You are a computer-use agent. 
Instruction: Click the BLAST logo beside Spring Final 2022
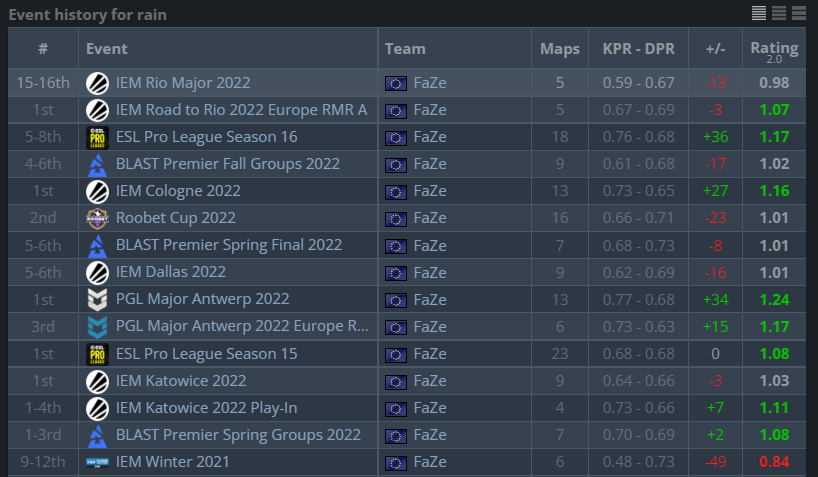pos(97,246)
